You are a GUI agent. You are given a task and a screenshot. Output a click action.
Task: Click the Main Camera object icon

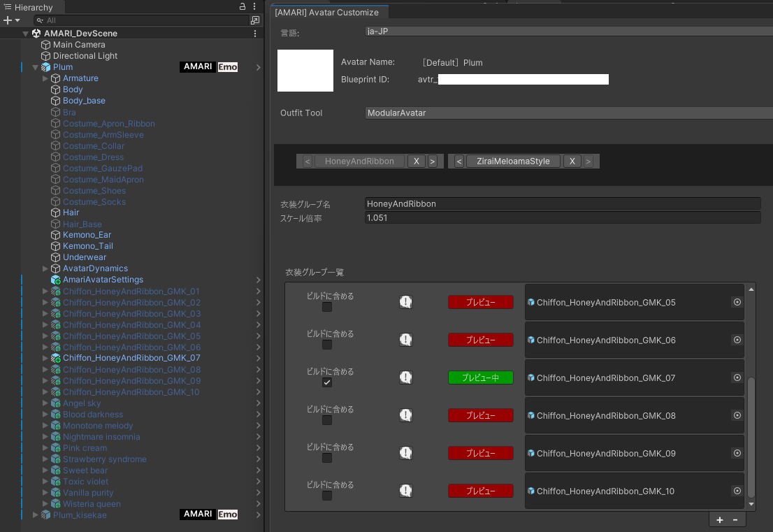point(46,45)
